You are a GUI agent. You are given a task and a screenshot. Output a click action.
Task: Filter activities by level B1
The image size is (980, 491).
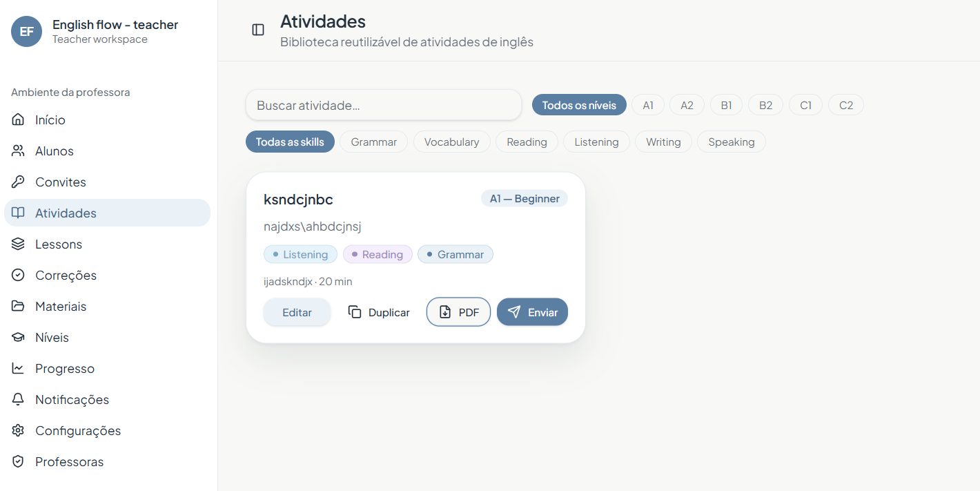(x=726, y=105)
